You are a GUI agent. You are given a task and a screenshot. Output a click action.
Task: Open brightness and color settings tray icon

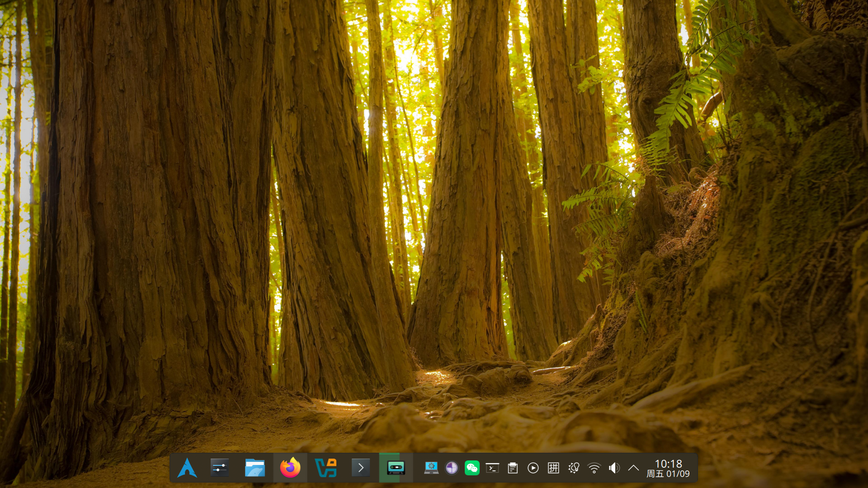574,468
